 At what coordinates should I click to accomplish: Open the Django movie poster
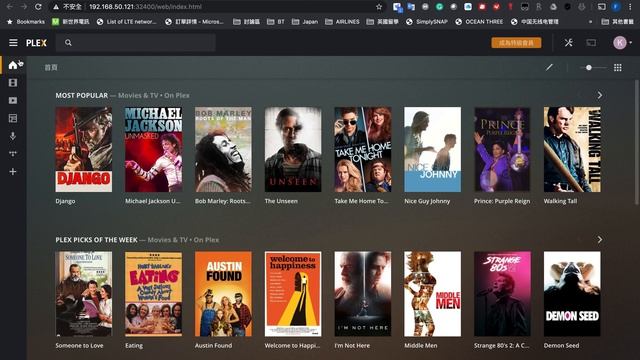point(84,149)
